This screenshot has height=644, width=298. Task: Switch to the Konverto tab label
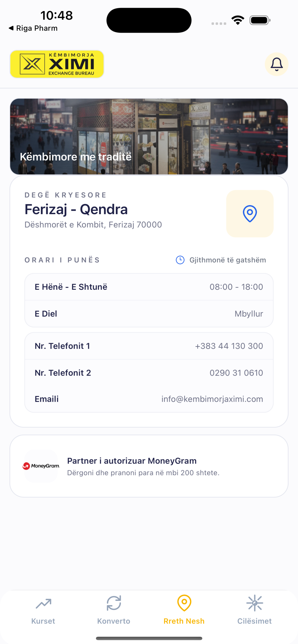tap(114, 621)
